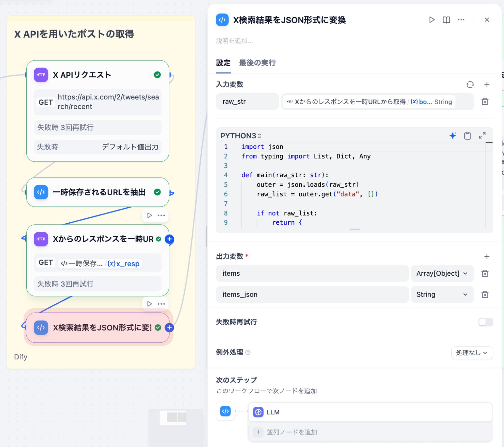Screen dimensions: 504x447
Task: Expand code editor to fullscreen
Action: click(x=482, y=135)
